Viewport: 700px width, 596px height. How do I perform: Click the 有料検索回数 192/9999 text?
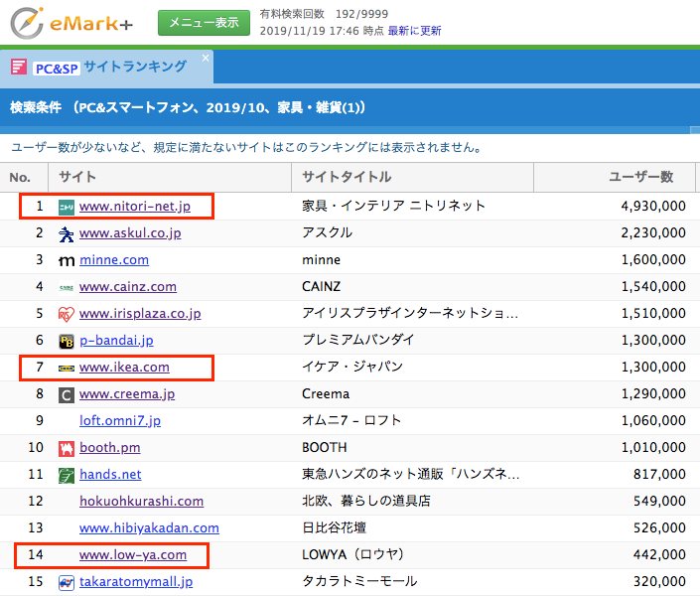324,14
